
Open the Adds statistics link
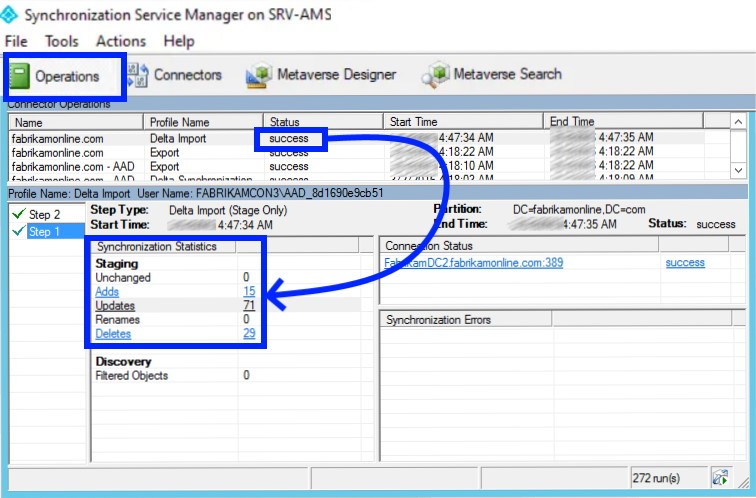click(x=106, y=291)
